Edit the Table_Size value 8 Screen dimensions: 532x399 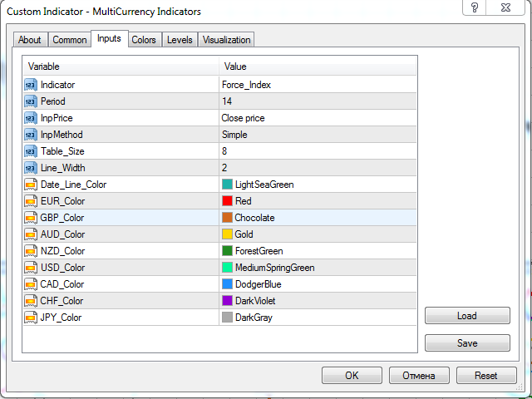point(318,151)
